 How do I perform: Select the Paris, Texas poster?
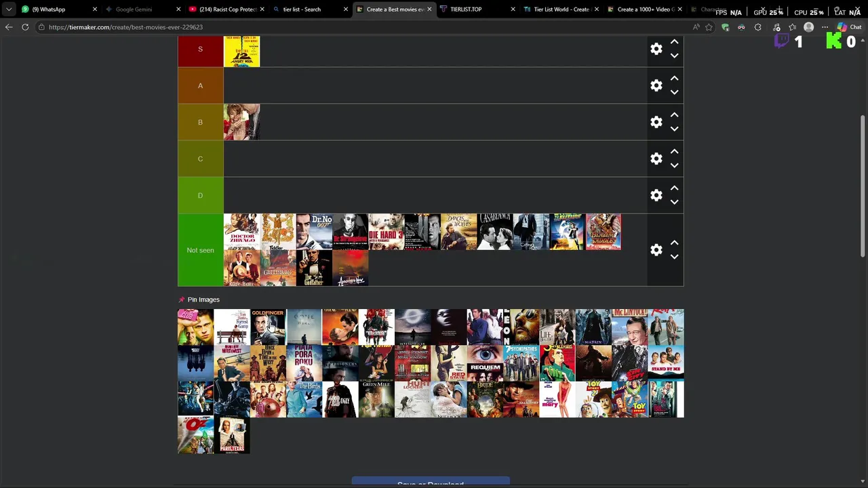click(232, 435)
